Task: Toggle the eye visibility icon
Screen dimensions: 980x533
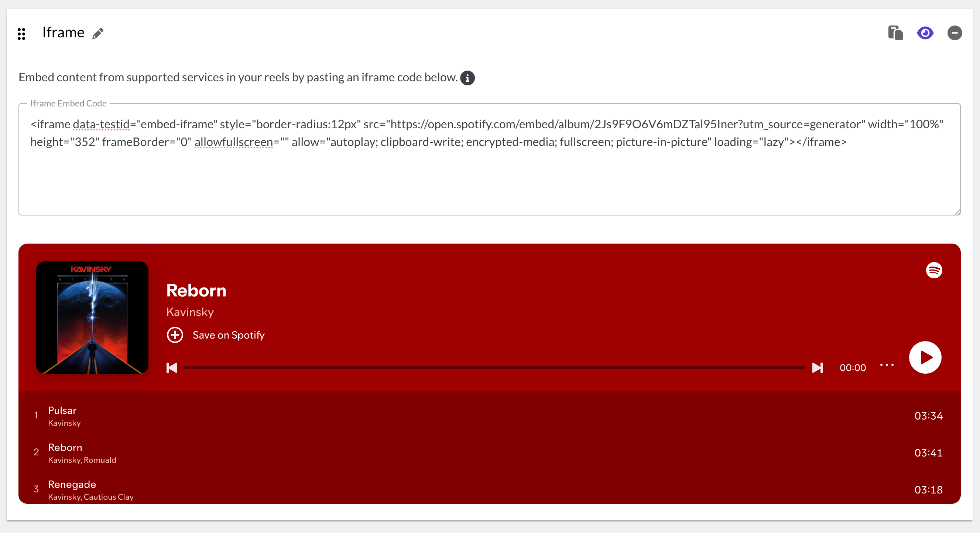Action: click(925, 33)
